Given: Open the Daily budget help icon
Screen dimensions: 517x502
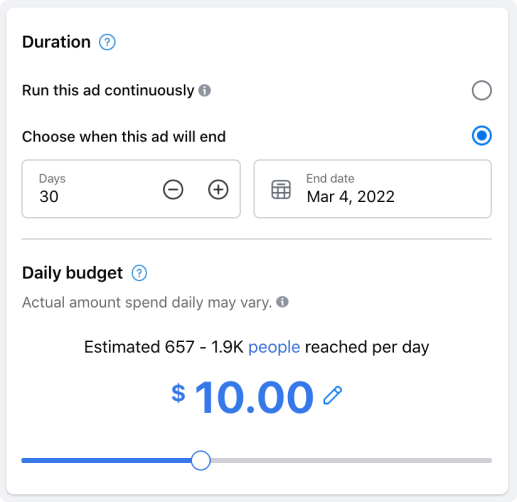Looking at the screenshot, I should (x=139, y=273).
